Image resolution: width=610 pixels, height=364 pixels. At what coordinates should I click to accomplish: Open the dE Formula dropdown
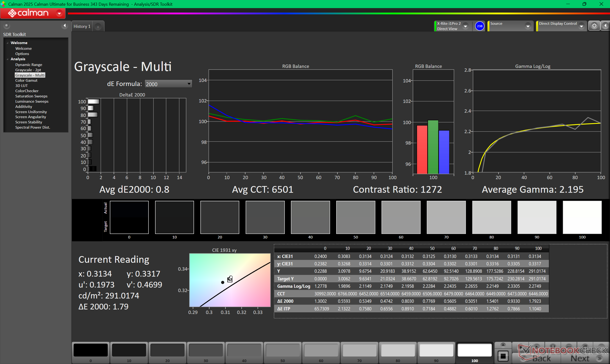coord(168,84)
